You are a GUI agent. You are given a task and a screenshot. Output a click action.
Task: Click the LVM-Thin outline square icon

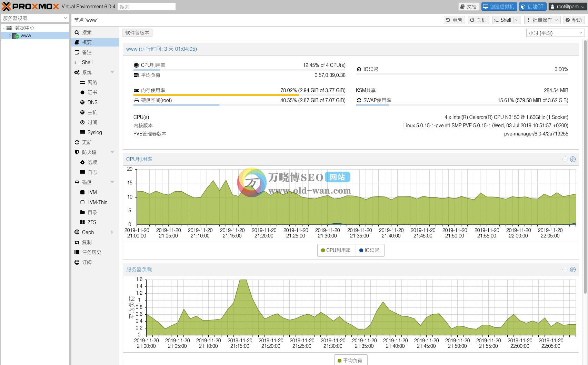(82, 202)
